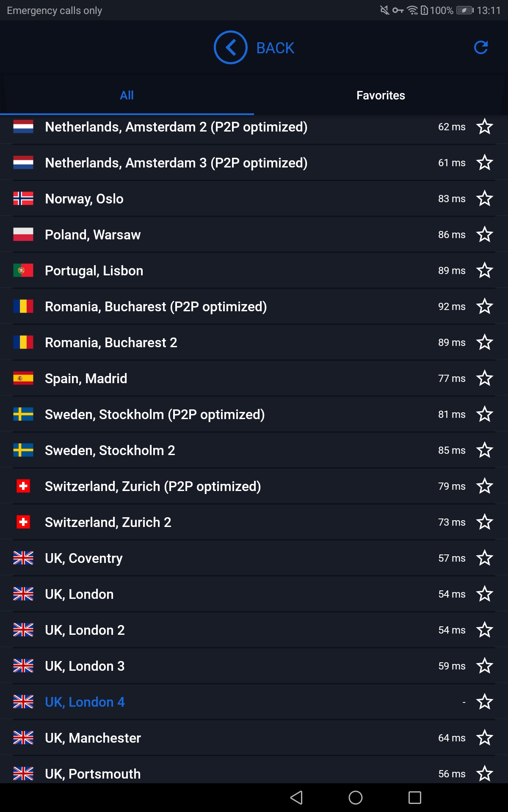This screenshot has height=812, width=508.
Task: Tap the UK flag next to Coventry
Action: [23, 558]
